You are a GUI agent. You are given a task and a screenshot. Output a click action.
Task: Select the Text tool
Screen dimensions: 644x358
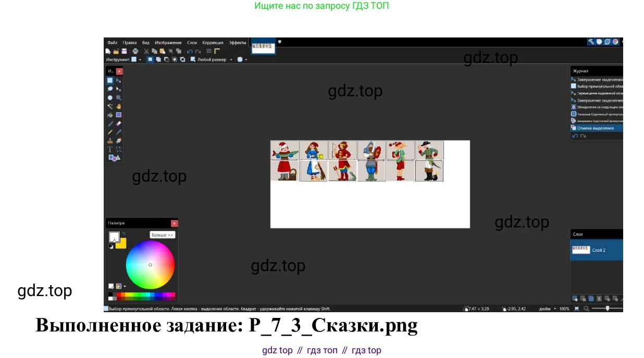(110, 149)
